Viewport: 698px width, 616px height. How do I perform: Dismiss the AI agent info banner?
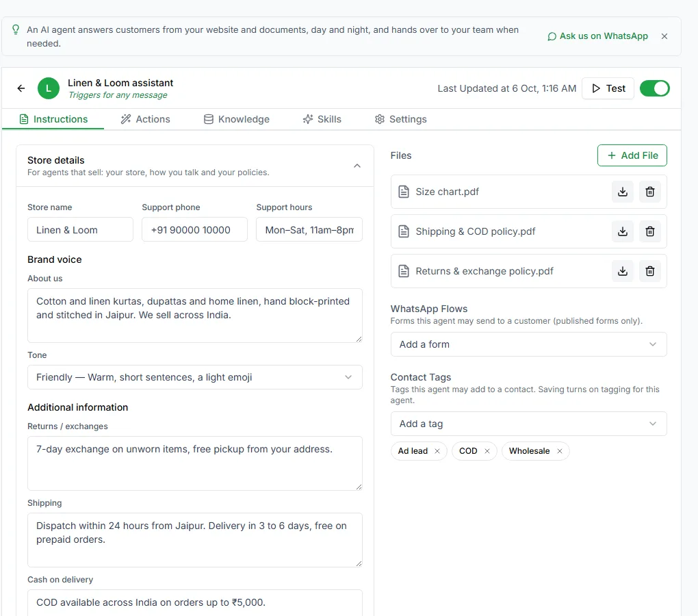point(664,36)
